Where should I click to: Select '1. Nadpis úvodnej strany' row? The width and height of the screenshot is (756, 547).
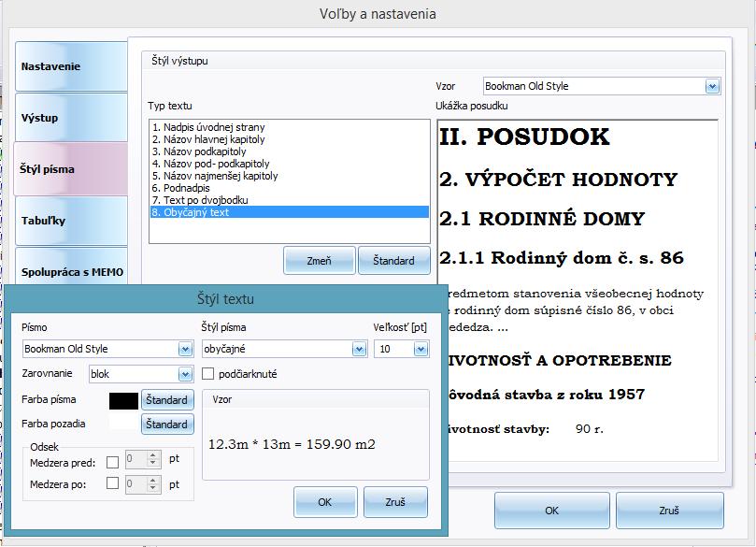[290, 127]
